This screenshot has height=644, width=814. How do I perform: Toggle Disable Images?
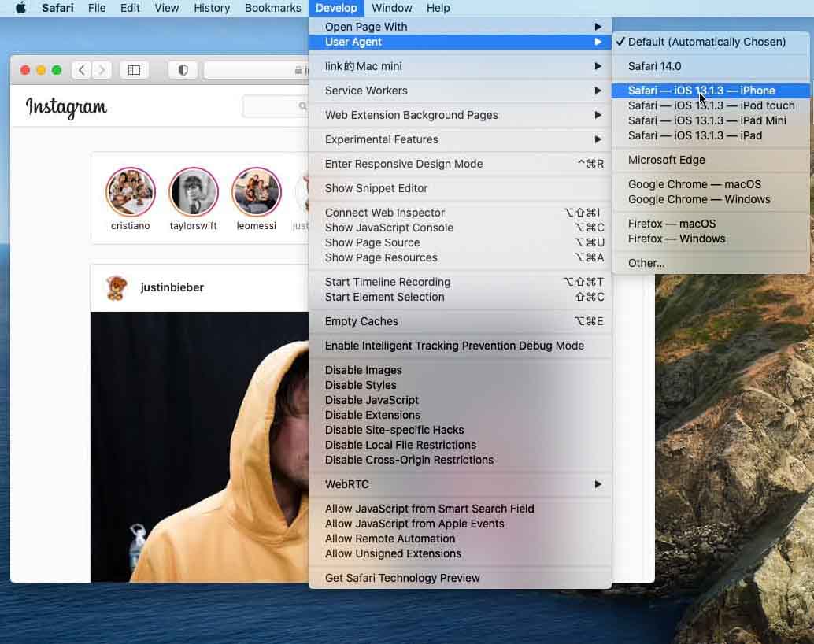(460, 370)
